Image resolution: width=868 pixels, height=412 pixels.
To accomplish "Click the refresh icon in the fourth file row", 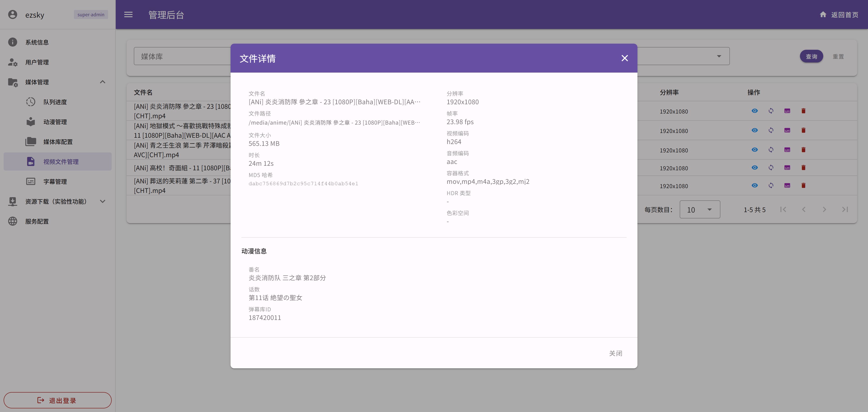I will 771,168.
